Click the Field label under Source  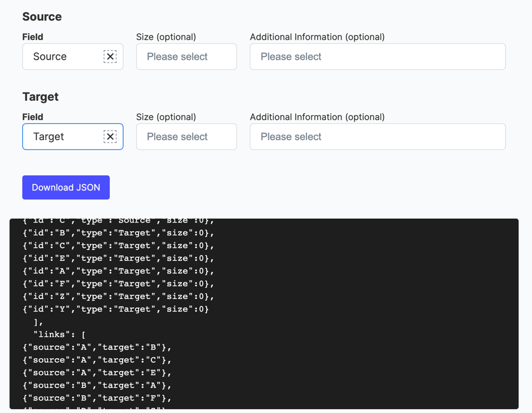(33, 37)
